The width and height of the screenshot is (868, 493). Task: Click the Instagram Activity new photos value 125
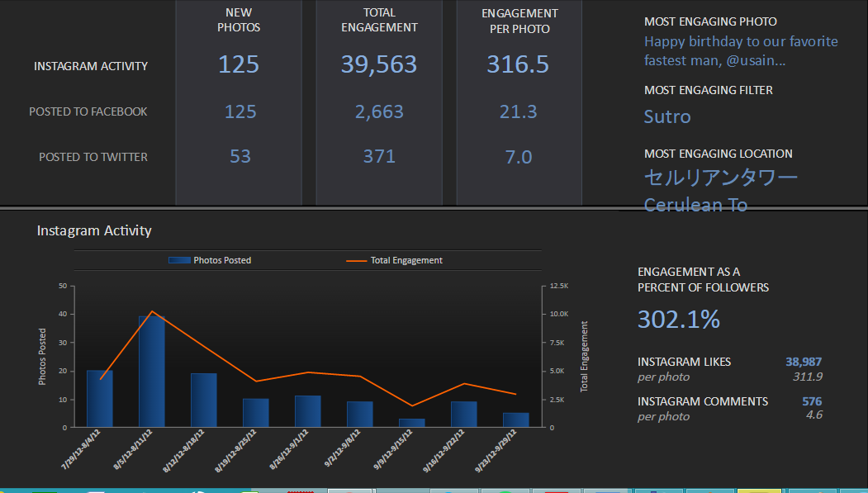click(x=239, y=65)
